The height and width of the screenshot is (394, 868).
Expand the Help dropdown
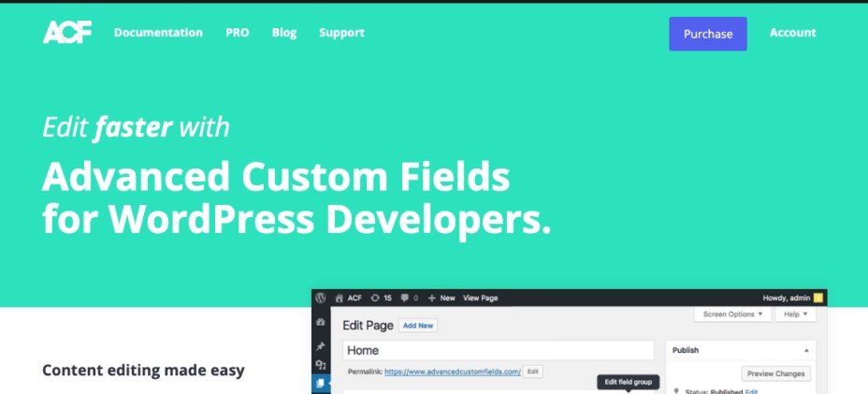pyautogui.click(x=795, y=314)
